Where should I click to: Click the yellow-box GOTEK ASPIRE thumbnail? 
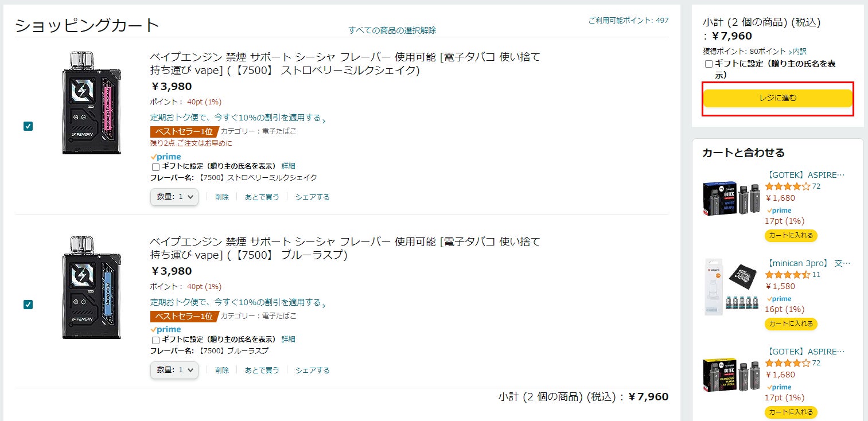(731, 376)
